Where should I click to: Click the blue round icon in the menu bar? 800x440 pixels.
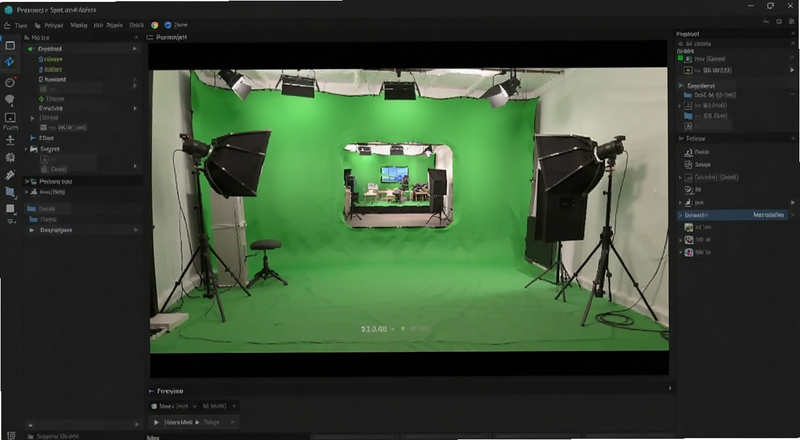(x=167, y=25)
